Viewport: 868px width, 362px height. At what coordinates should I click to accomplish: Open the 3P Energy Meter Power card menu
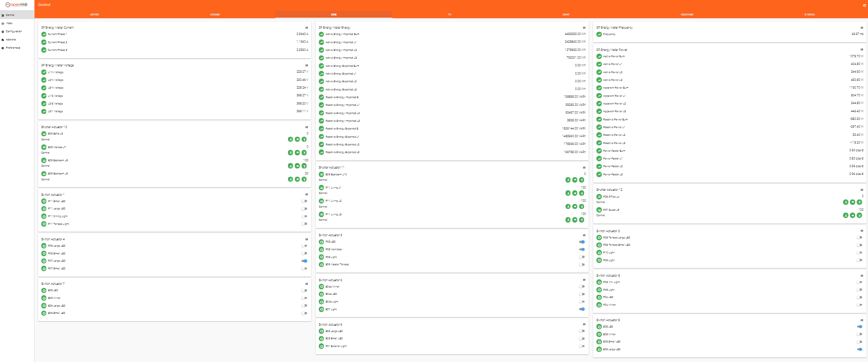[x=862, y=50]
